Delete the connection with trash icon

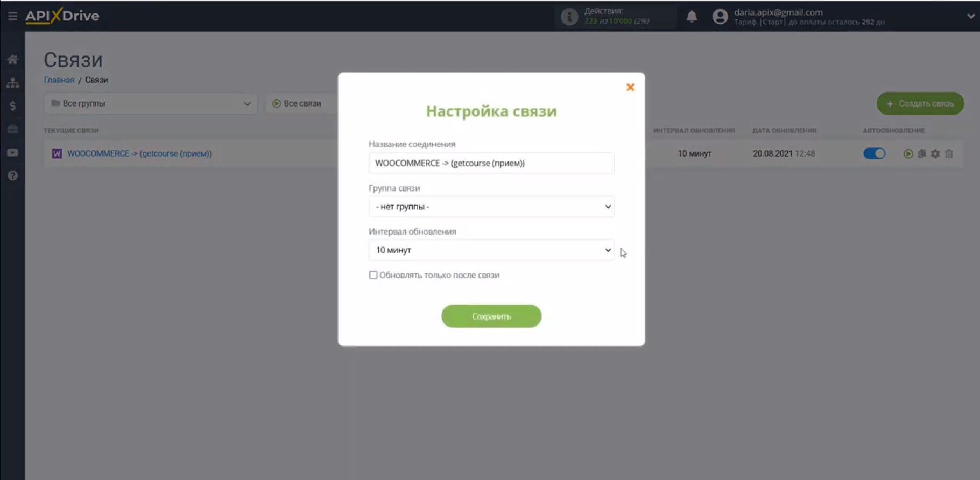point(949,154)
